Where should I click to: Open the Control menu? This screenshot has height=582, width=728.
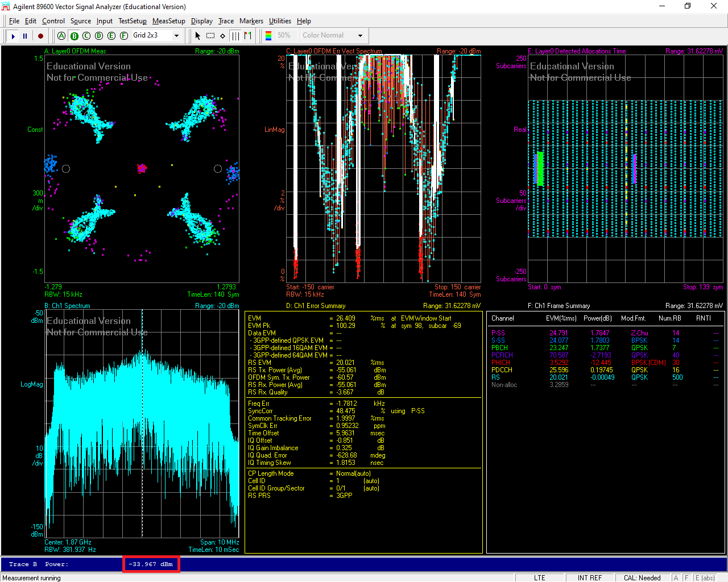click(53, 21)
